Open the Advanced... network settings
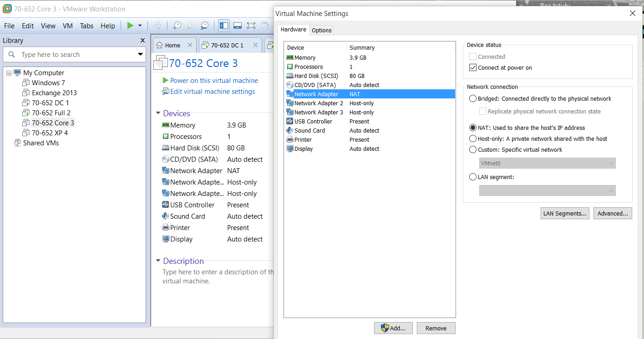Viewport: 644px width, 339px height. (613, 213)
